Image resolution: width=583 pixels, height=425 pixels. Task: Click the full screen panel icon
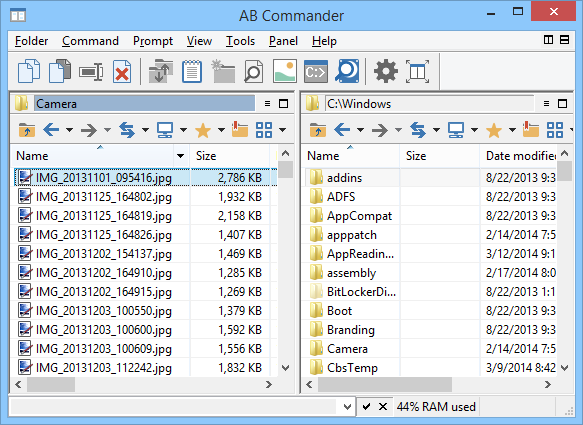click(x=417, y=71)
